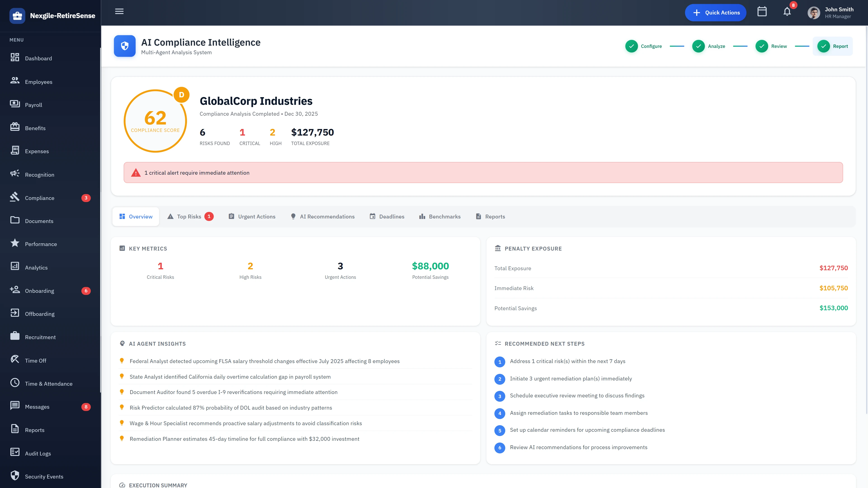
Task: Click the 62 compliance score ring
Action: (155, 120)
